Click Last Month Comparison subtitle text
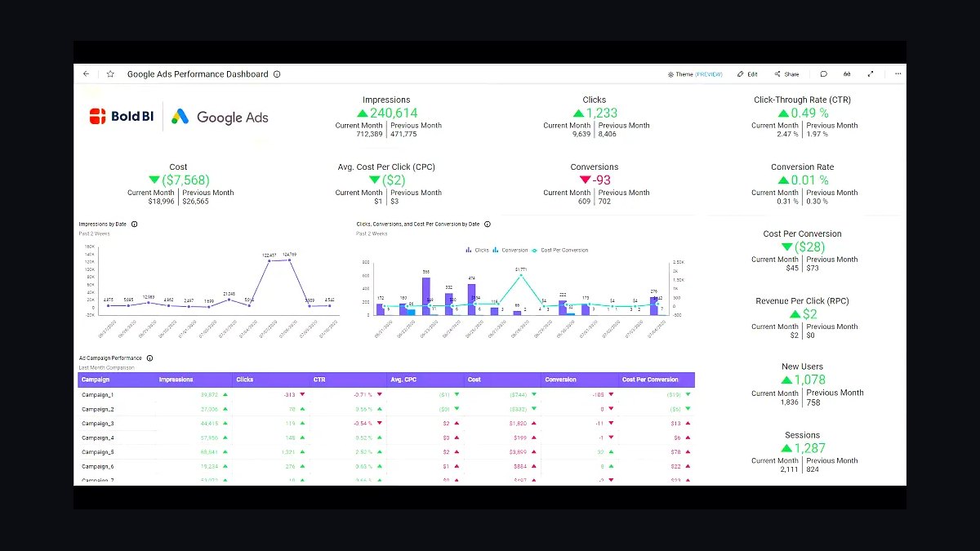980x551 pixels. click(x=105, y=368)
